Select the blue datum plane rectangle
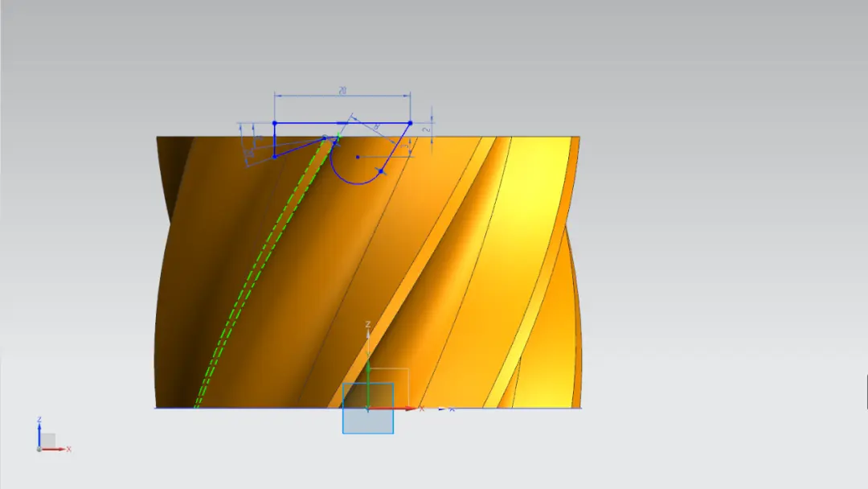The width and height of the screenshot is (868, 489). 368,408
